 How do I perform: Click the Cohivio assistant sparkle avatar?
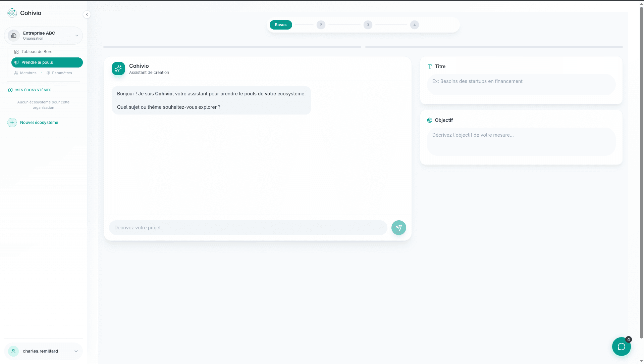click(x=118, y=69)
